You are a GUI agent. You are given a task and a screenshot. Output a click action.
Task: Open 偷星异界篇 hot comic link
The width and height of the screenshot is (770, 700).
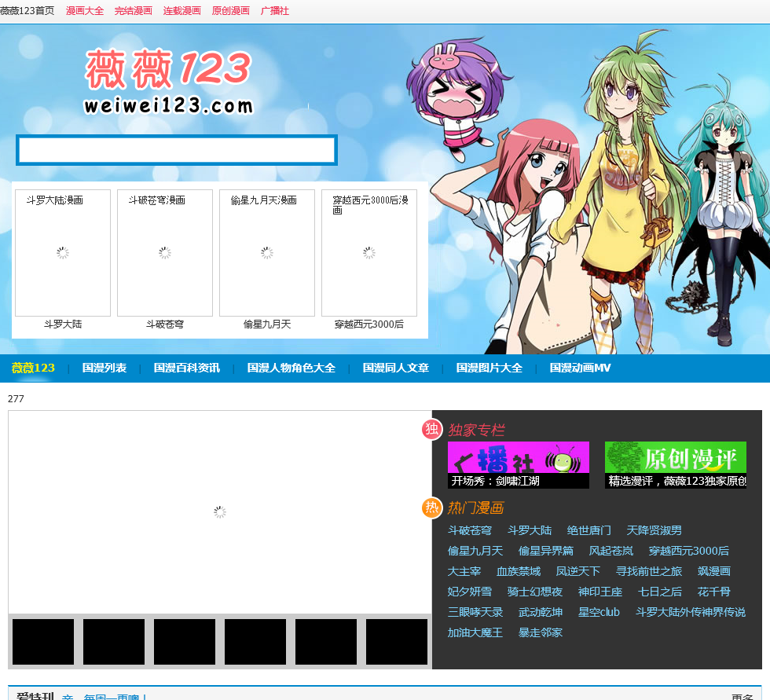point(545,551)
